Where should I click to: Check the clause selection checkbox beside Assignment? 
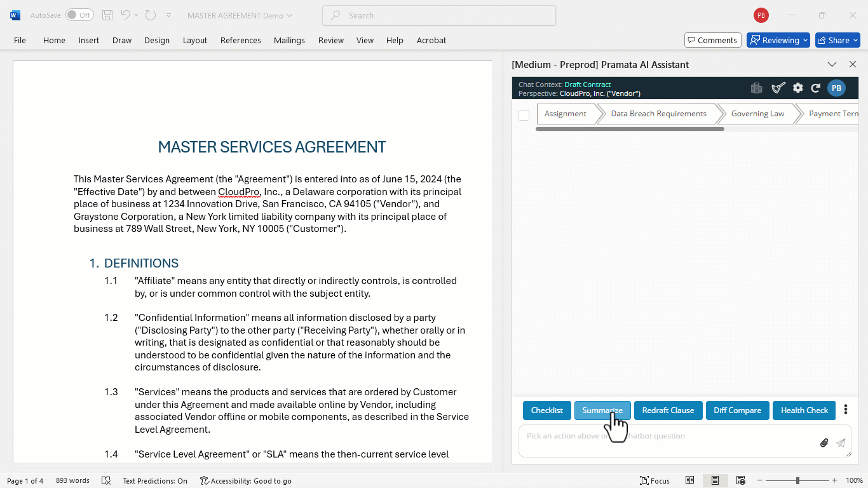tap(524, 115)
